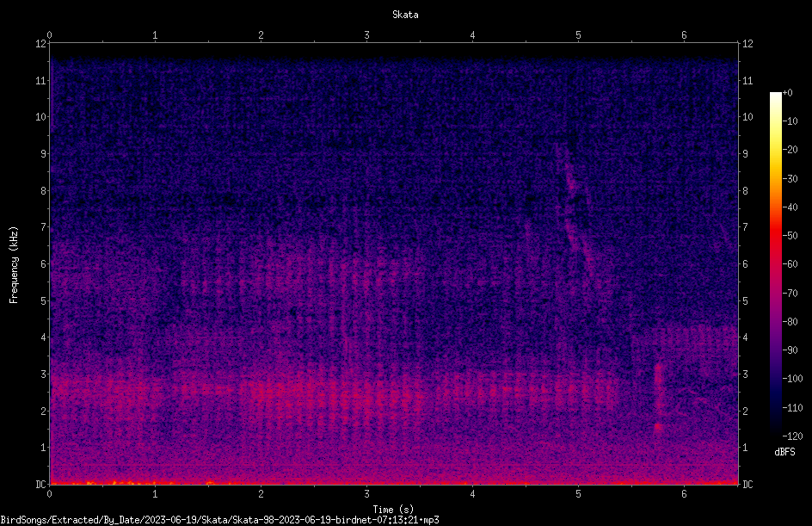Click the Skata title above the spectrogram

(405, 15)
